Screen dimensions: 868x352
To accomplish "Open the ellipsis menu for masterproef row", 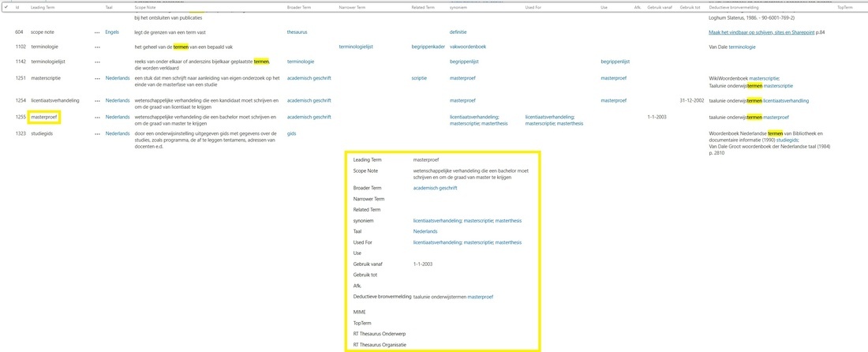I will 97,118.
